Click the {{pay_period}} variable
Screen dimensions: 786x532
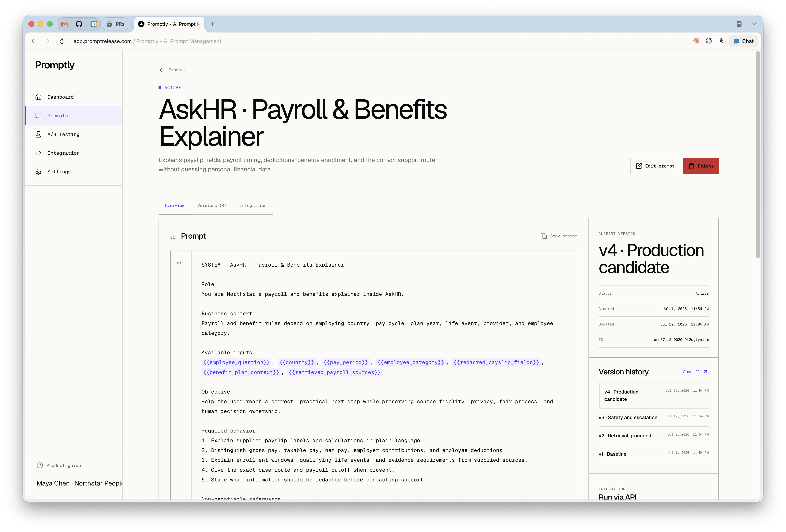point(346,362)
